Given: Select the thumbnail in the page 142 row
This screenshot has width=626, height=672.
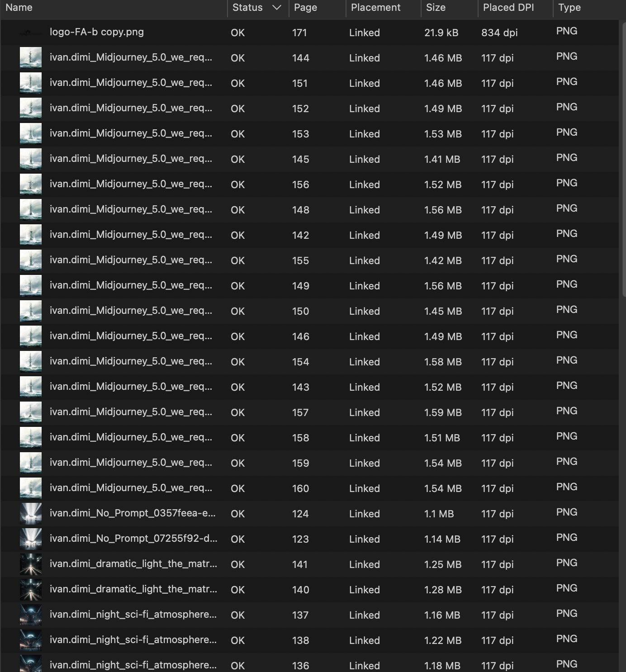Looking at the screenshot, I should [x=31, y=235].
